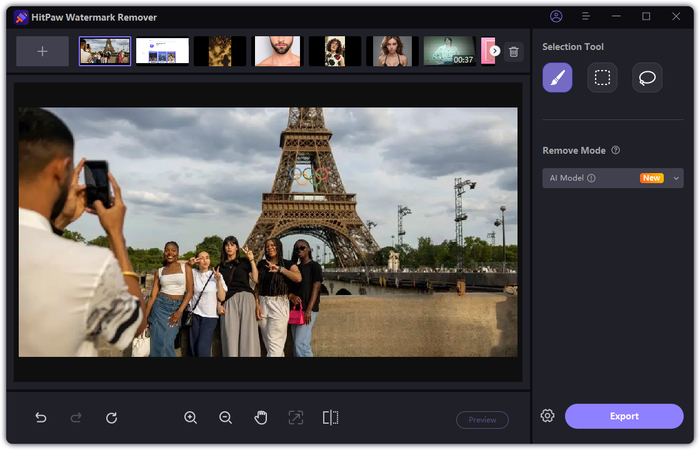Select the brush selection tool
The image size is (700, 450).
[x=557, y=78]
